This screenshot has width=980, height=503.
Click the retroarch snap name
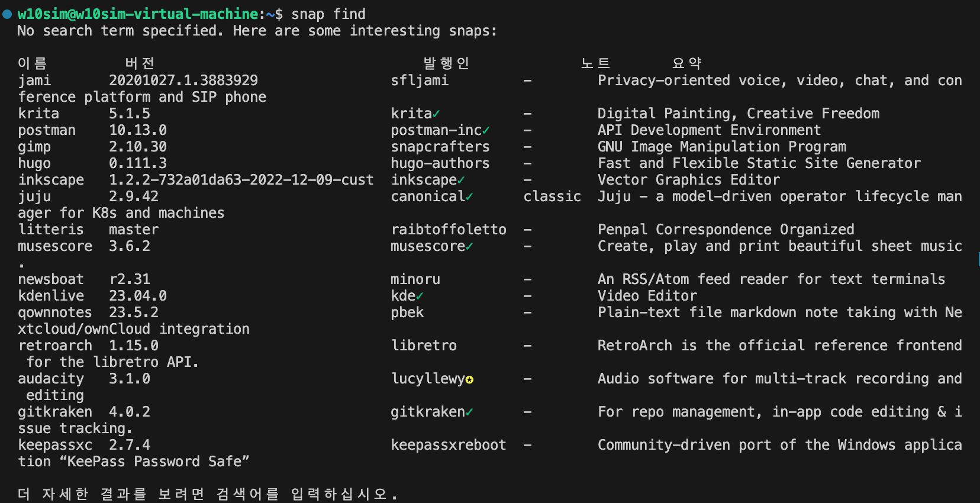coord(55,346)
